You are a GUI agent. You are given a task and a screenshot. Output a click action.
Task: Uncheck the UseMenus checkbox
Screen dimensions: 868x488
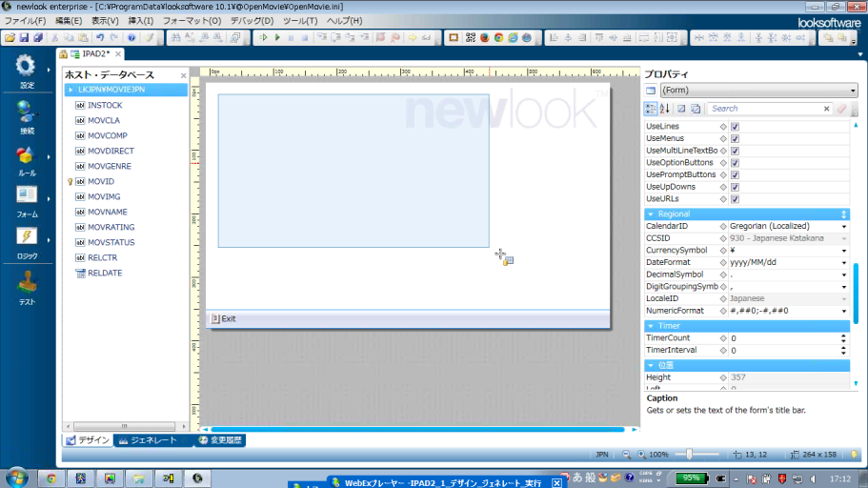(x=735, y=138)
